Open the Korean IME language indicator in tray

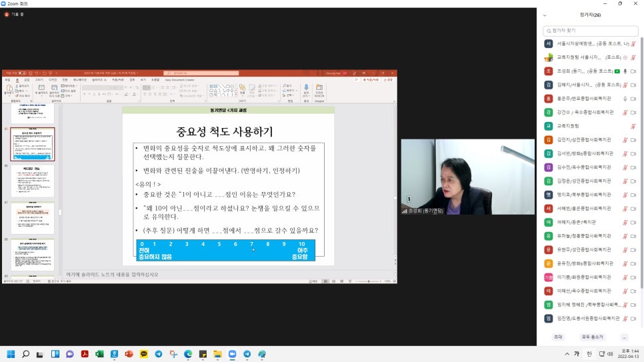(x=589, y=354)
